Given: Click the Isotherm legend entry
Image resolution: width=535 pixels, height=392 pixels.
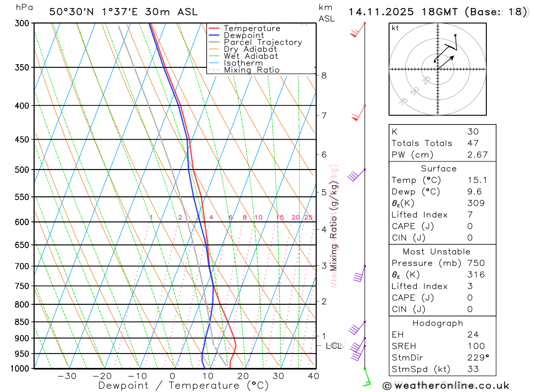Looking at the screenshot, I should pyautogui.click(x=235, y=63).
